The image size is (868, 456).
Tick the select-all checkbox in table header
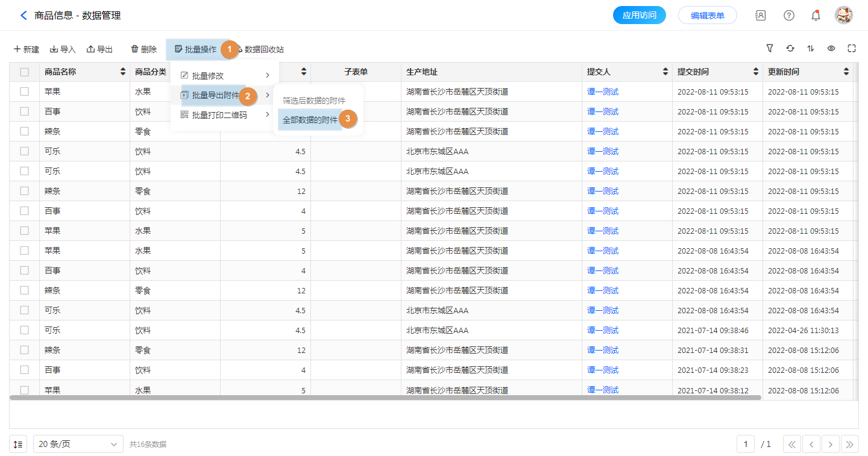[25, 72]
